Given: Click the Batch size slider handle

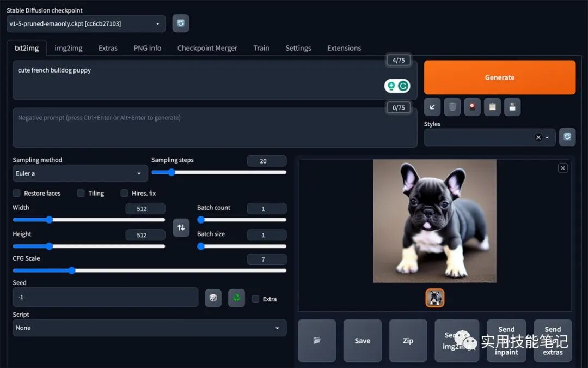Looking at the screenshot, I should (200, 246).
